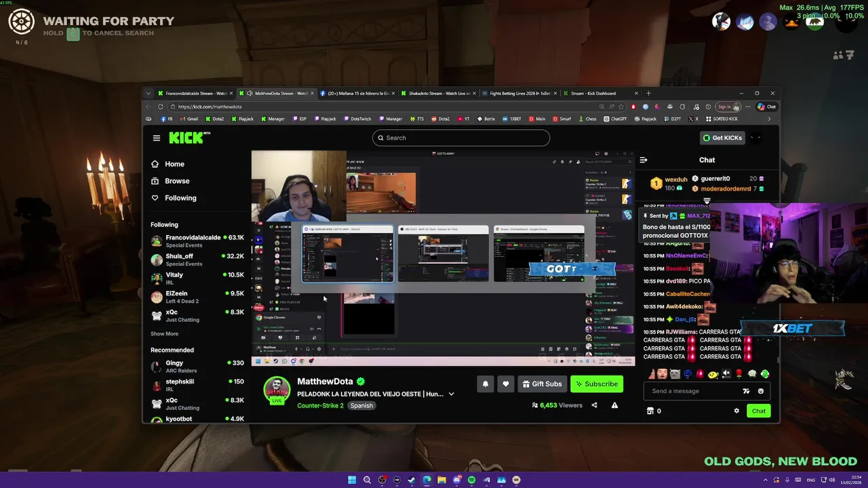Click the MatthewDota stream video player
Screen dimensions: 868x488
443,258
